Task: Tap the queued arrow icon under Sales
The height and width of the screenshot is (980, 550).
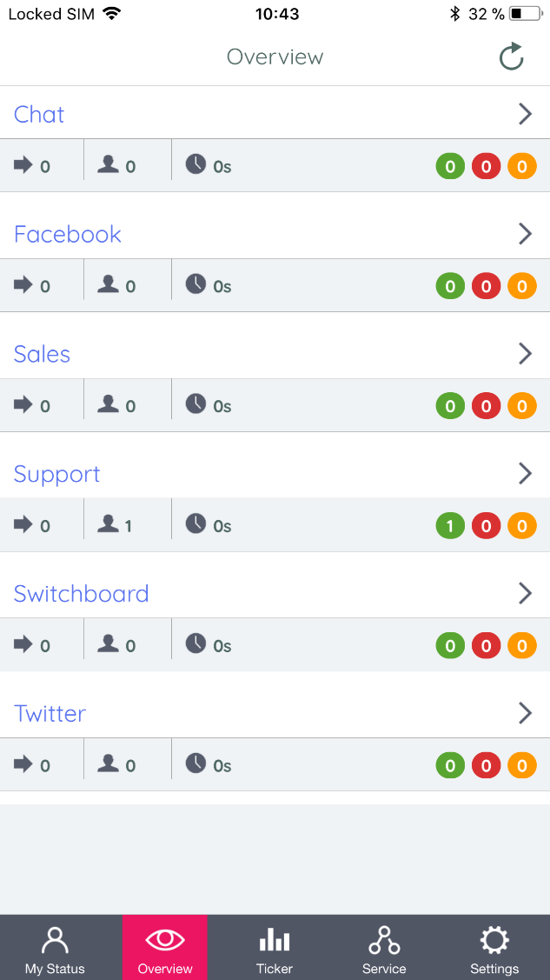Action: [23, 404]
